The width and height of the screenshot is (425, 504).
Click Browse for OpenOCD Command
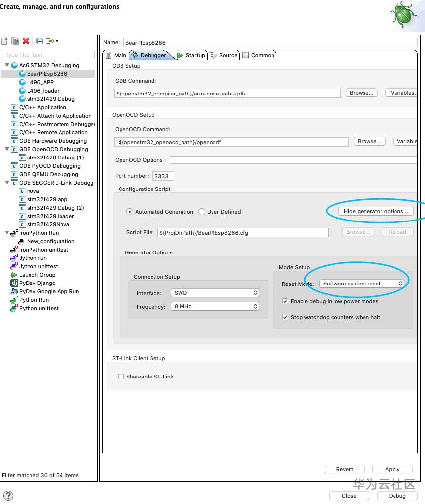point(369,141)
